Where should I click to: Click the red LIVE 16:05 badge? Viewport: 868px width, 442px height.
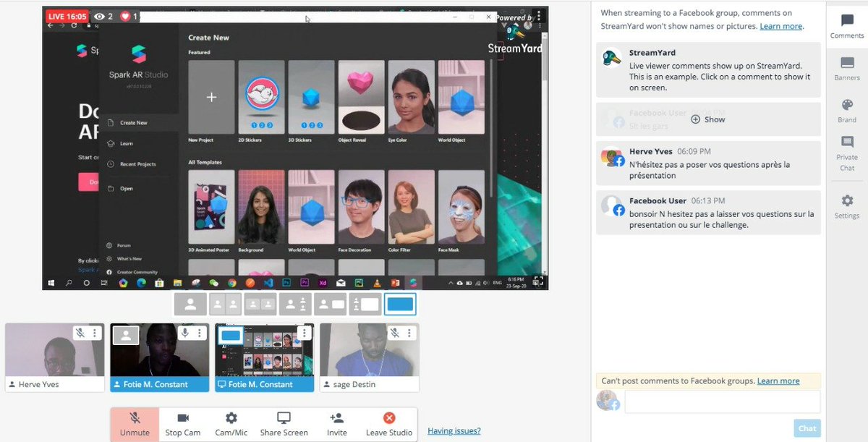point(67,16)
